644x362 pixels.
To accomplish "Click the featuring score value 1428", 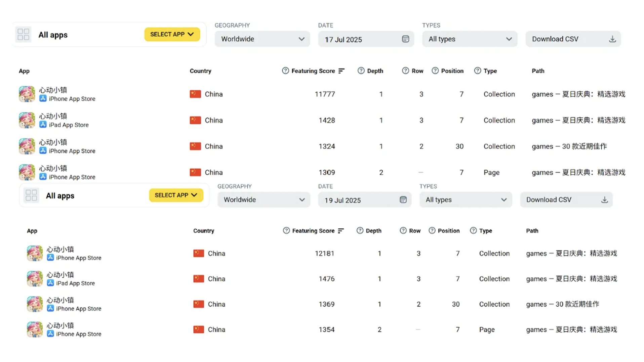I will 327,120.
